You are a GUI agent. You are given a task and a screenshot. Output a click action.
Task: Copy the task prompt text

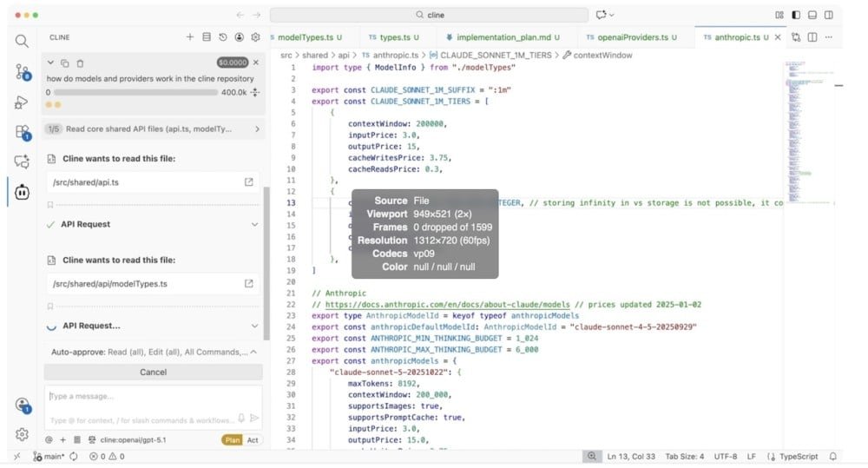(x=65, y=63)
